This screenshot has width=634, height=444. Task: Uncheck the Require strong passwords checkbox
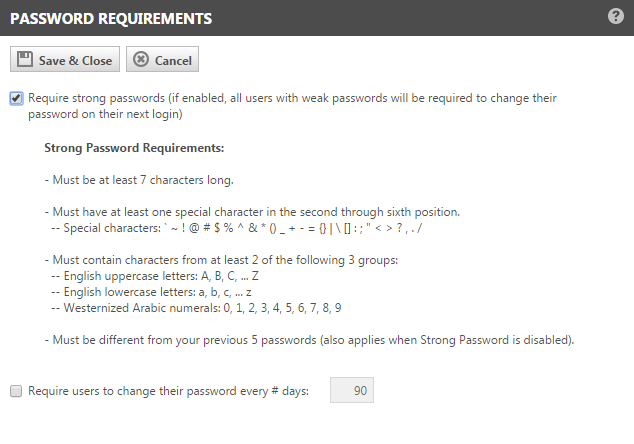[16, 99]
